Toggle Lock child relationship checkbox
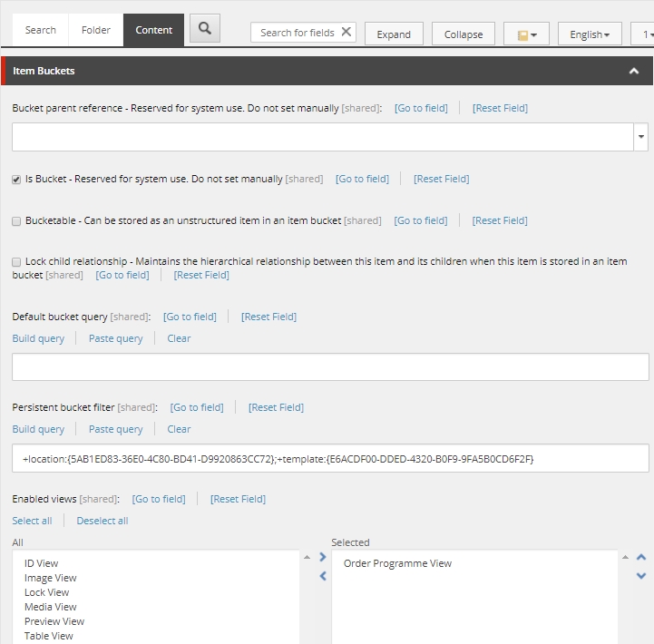The height and width of the screenshot is (644, 654). (x=16, y=262)
